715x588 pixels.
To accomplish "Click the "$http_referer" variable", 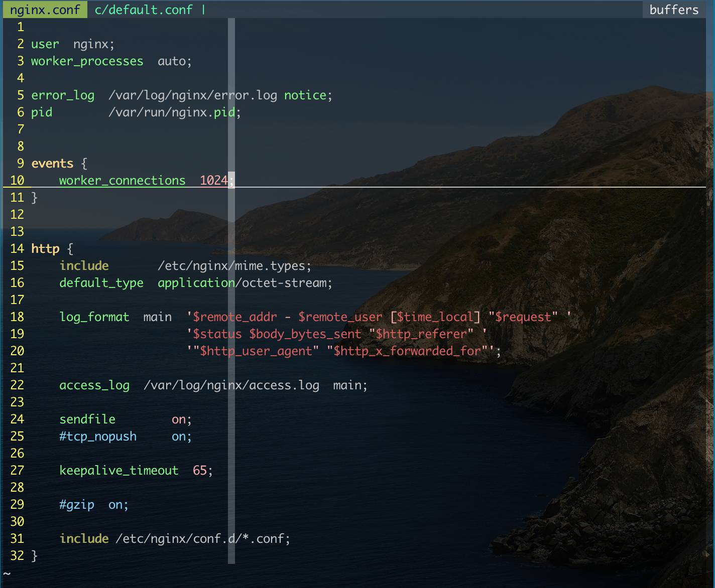I will (x=421, y=334).
